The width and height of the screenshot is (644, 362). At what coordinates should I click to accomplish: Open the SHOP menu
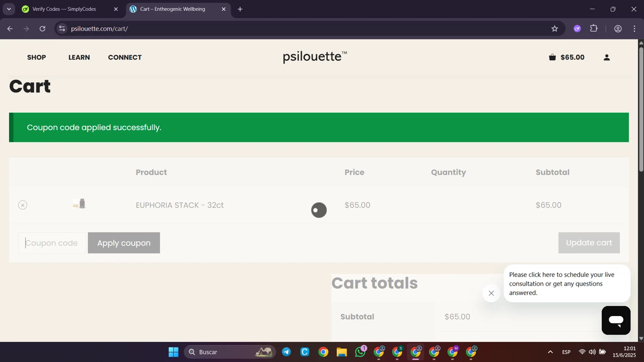36,57
